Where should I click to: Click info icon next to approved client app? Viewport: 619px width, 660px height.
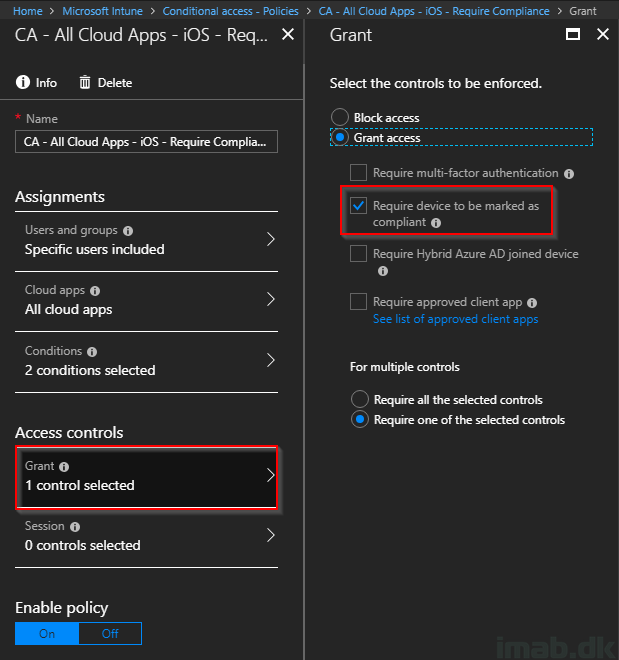532,303
